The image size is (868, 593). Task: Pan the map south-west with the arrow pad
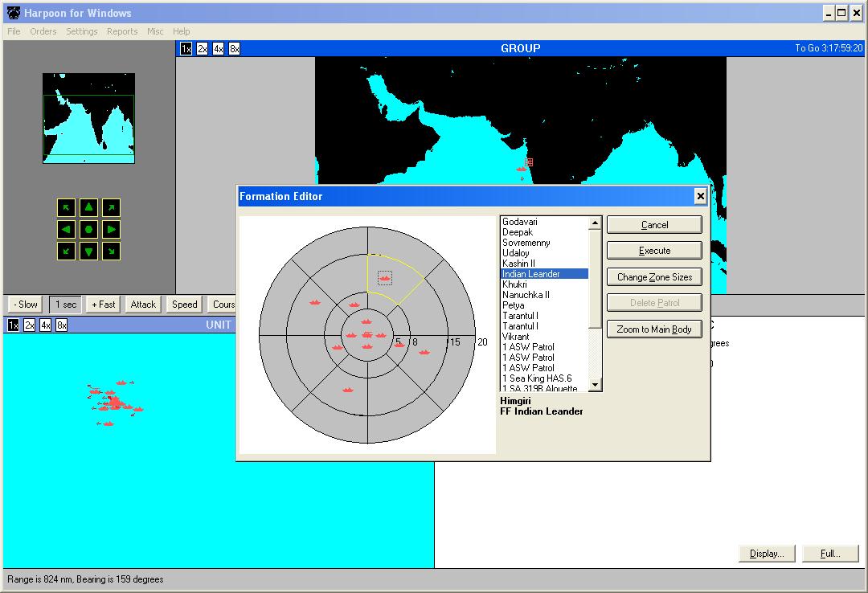(67, 251)
